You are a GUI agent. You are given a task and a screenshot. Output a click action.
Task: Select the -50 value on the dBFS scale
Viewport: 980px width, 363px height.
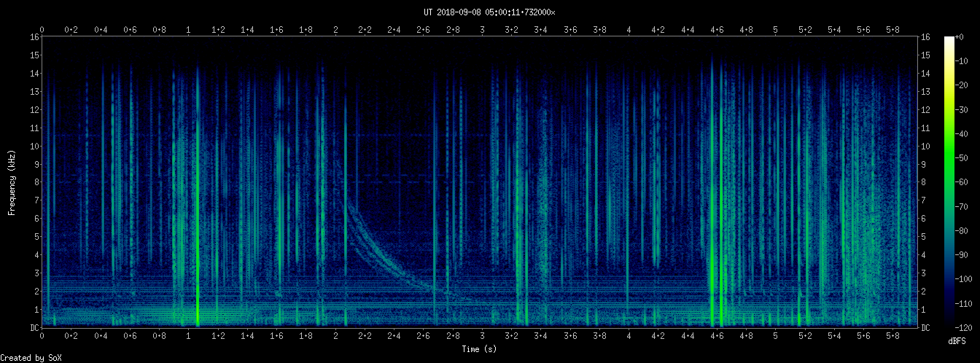click(968, 158)
